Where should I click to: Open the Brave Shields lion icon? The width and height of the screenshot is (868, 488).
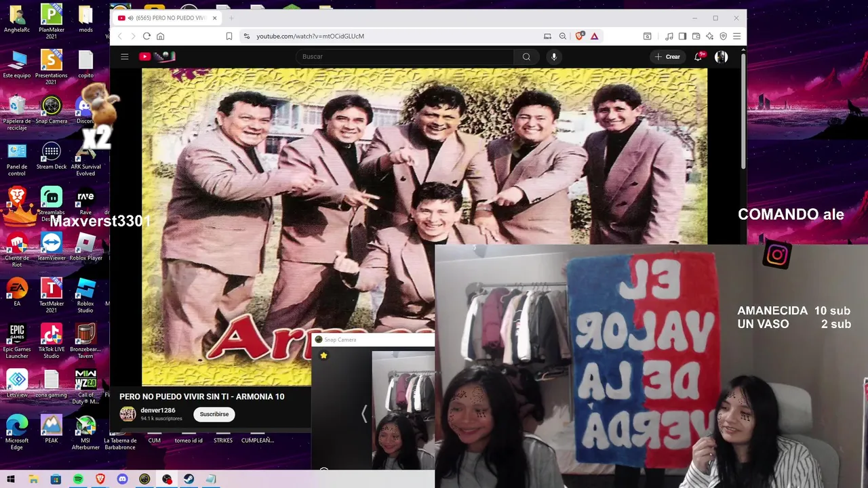click(x=579, y=36)
